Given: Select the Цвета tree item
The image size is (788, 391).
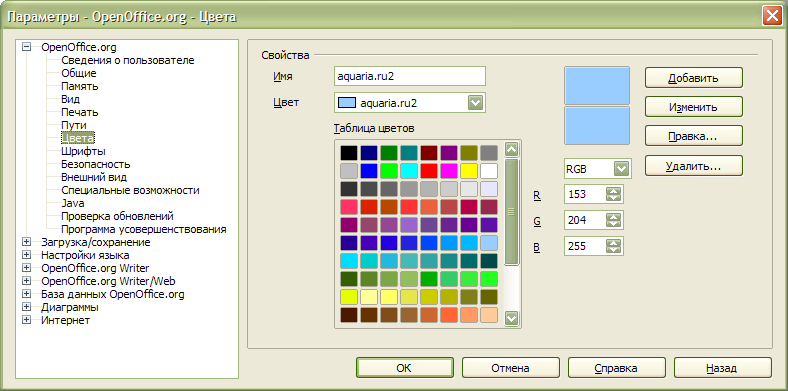Looking at the screenshot, I should point(78,138).
